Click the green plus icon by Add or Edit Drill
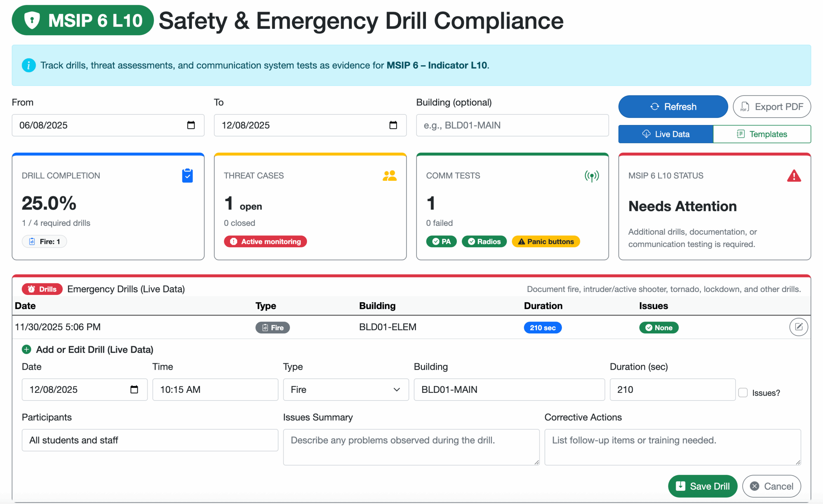 click(26, 349)
